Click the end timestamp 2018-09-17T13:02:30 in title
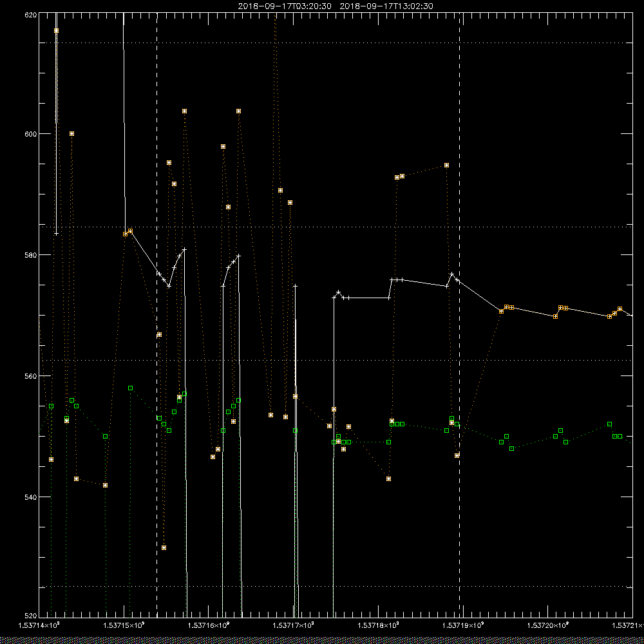The image size is (644, 644). point(386,6)
